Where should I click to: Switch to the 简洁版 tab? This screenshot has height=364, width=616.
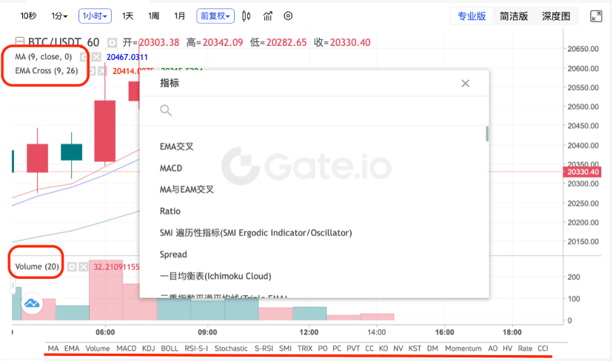tap(514, 16)
